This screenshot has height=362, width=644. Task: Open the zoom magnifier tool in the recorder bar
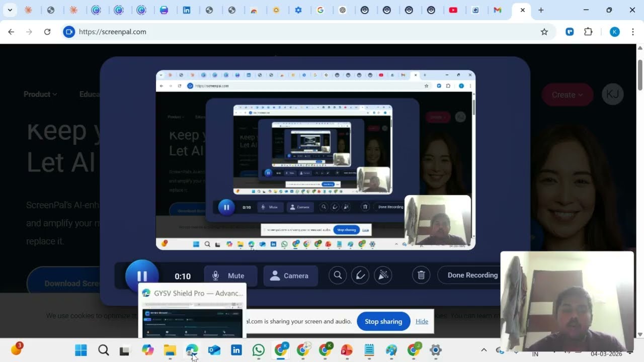pyautogui.click(x=338, y=275)
